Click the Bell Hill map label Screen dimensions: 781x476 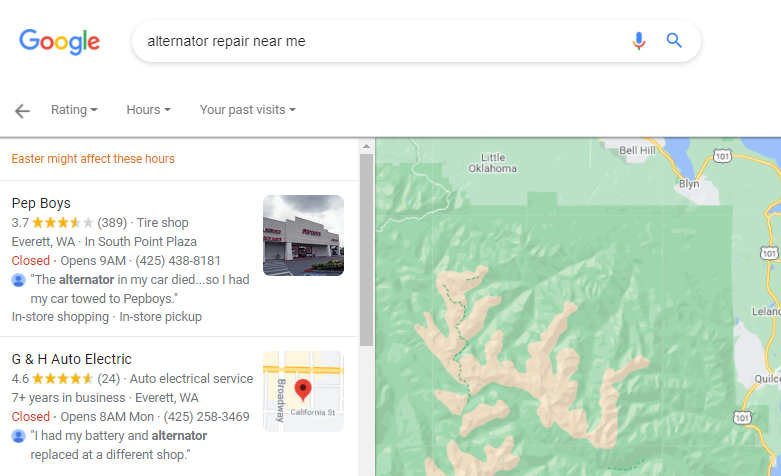click(637, 150)
